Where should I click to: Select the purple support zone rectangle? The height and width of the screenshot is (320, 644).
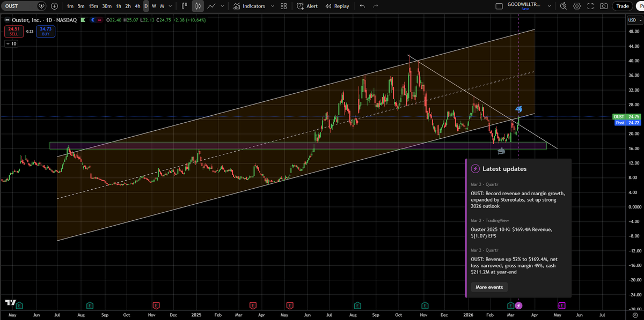(298, 145)
